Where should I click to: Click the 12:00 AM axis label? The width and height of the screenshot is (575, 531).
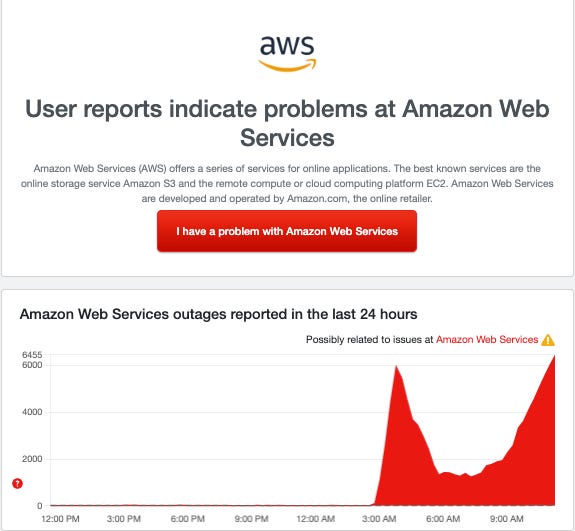315,519
